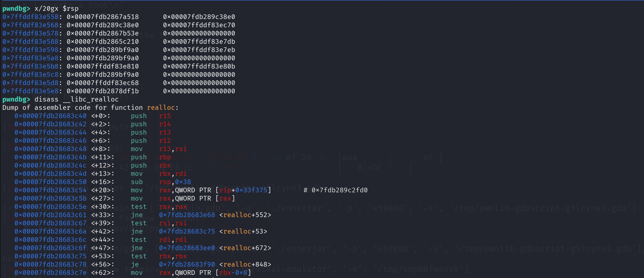Click the stack address 0x7ffddf83e5d8
This screenshot has width=644, height=278.
[x=30, y=83]
